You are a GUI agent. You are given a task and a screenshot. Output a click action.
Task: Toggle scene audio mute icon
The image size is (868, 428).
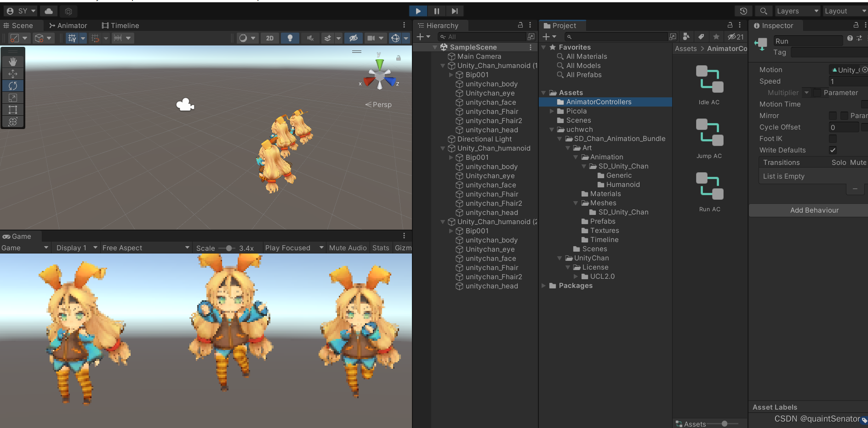(310, 38)
